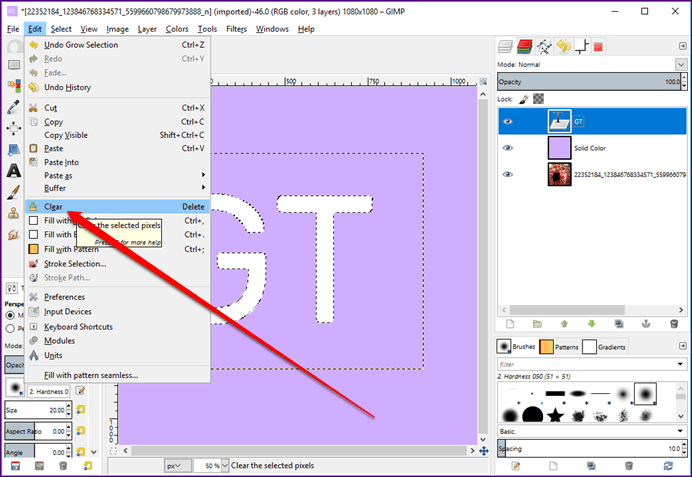Viewport: 692px width, 477px height.
Task: Edit the selected brush
Action: [515, 466]
